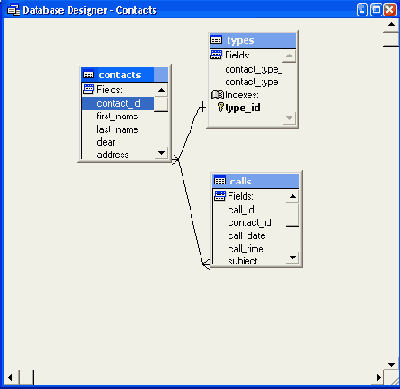Click the Database Designer title bar icon
The width and height of the screenshot is (400, 389).
click(x=13, y=10)
